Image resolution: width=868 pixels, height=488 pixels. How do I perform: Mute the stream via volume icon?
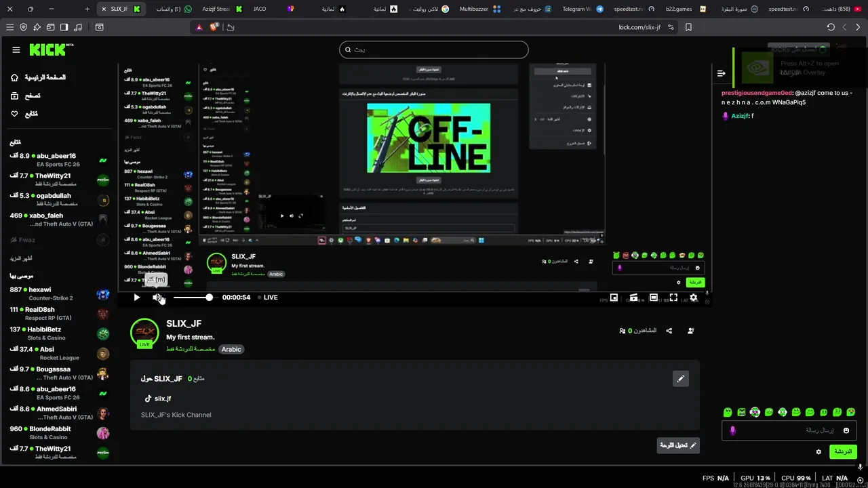coord(157,297)
